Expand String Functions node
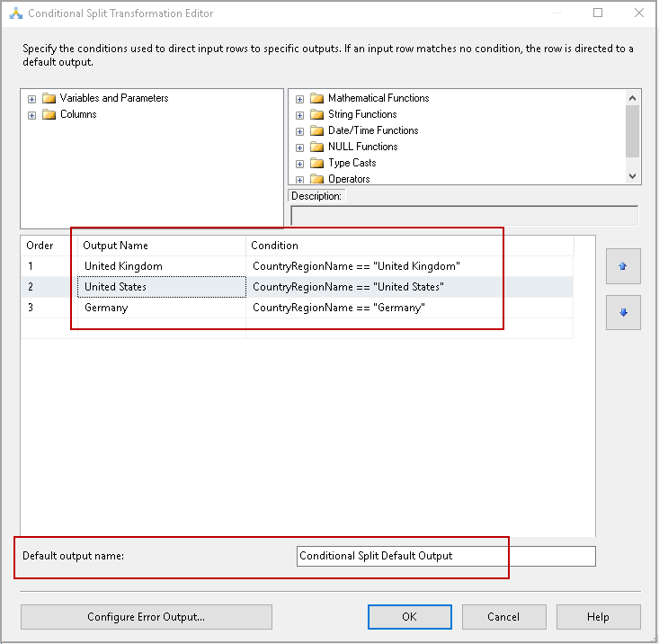The height and width of the screenshot is (644, 659). (x=299, y=115)
